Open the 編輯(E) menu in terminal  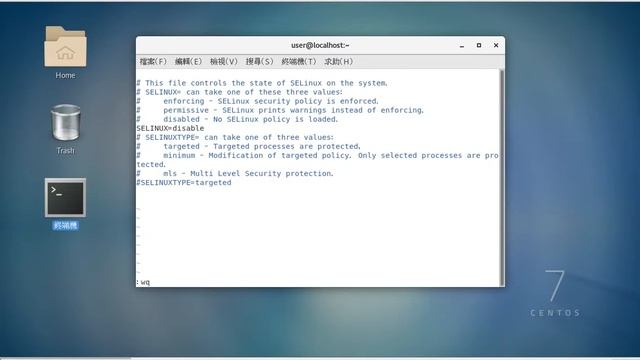[188, 62]
